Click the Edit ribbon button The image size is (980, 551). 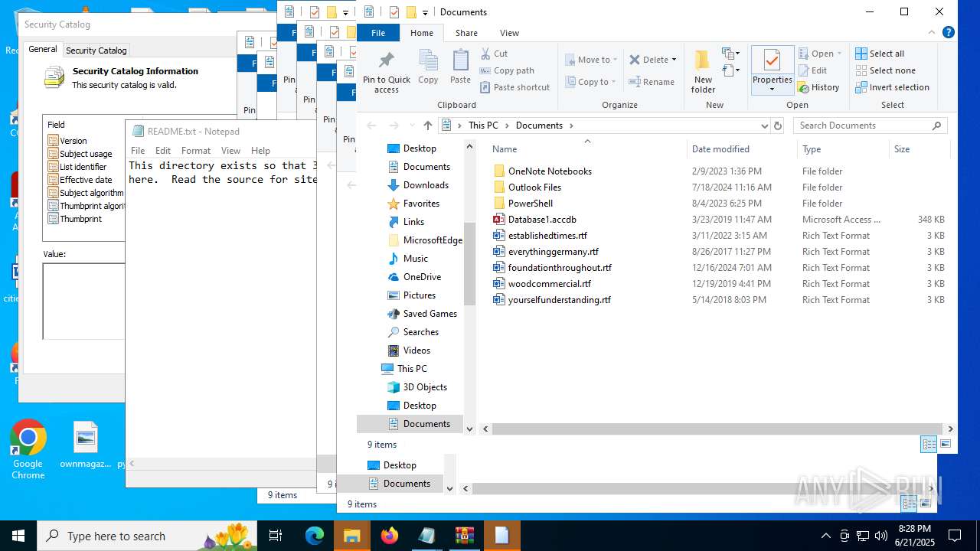(812, 70)
